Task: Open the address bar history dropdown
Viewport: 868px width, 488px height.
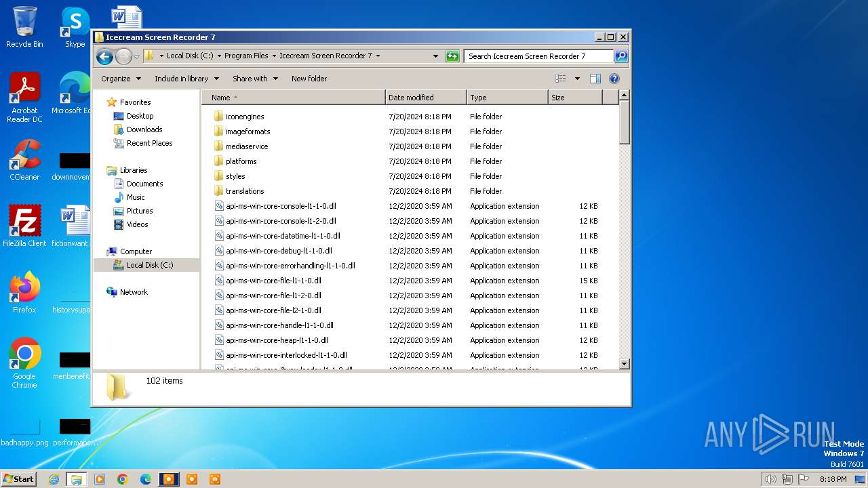Action: point(435,56)
